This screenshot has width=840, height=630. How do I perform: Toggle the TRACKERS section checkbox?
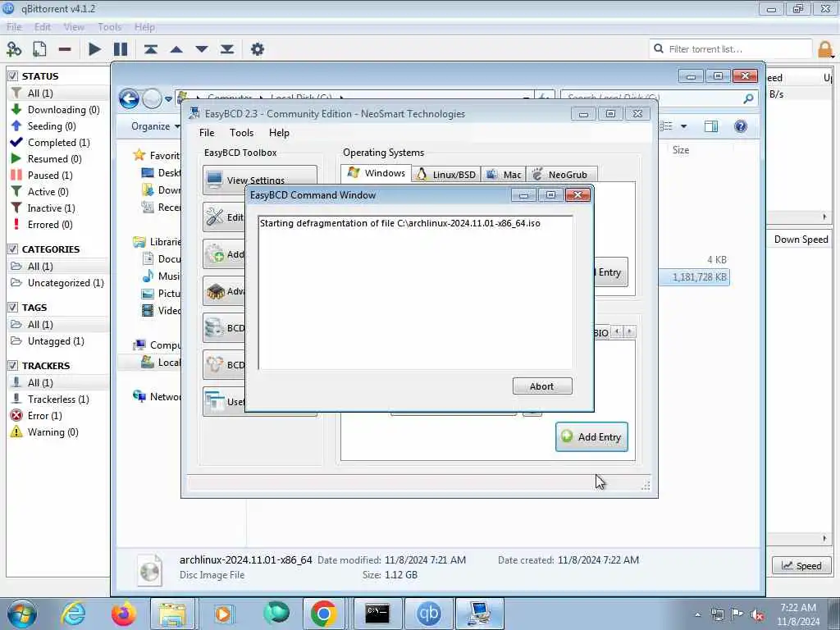tap(13, 365)
